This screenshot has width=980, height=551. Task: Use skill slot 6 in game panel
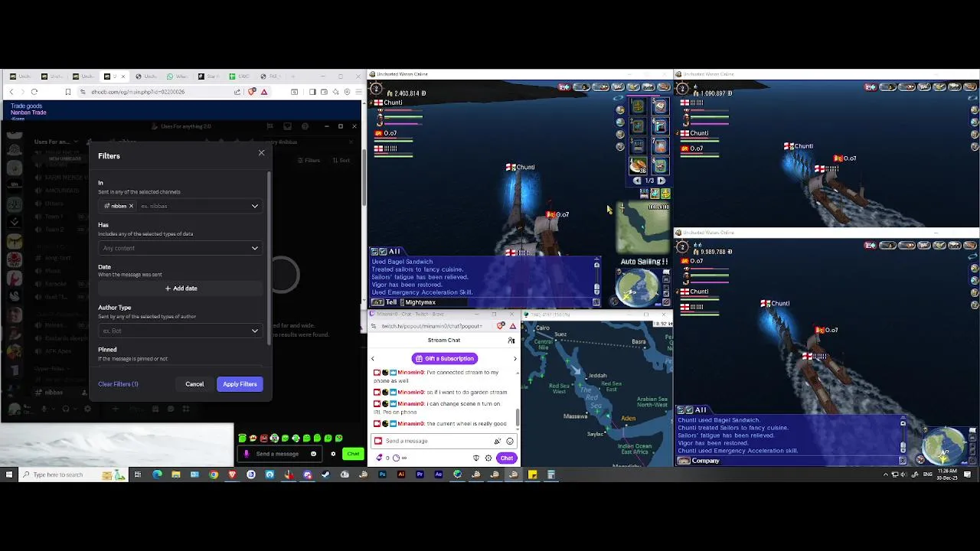660,126
